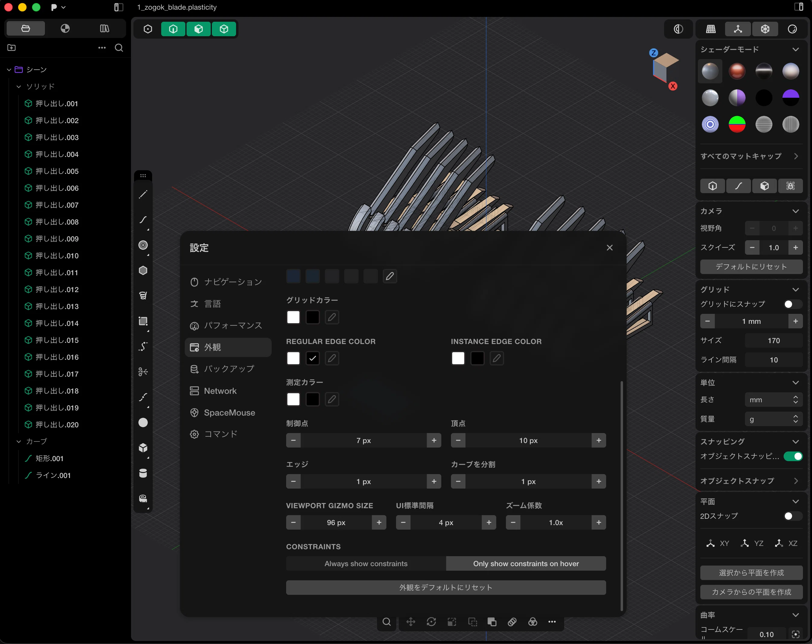The height and width of the screenshot is (644, 812).
Task: Click デフォルトにリセット camera button
Action: point(751,267)
